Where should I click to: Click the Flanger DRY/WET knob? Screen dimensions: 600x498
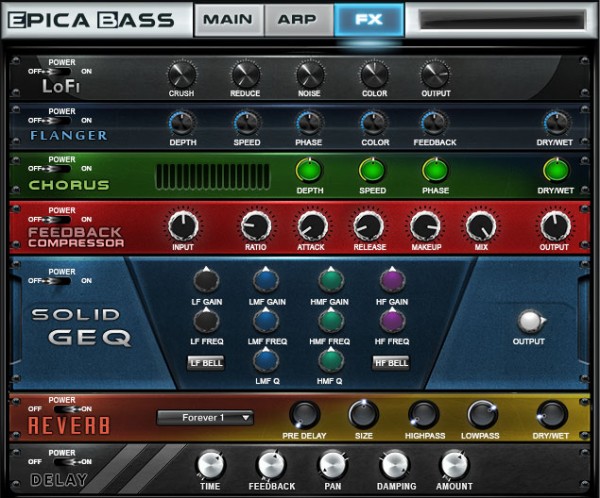coord(556,123)
